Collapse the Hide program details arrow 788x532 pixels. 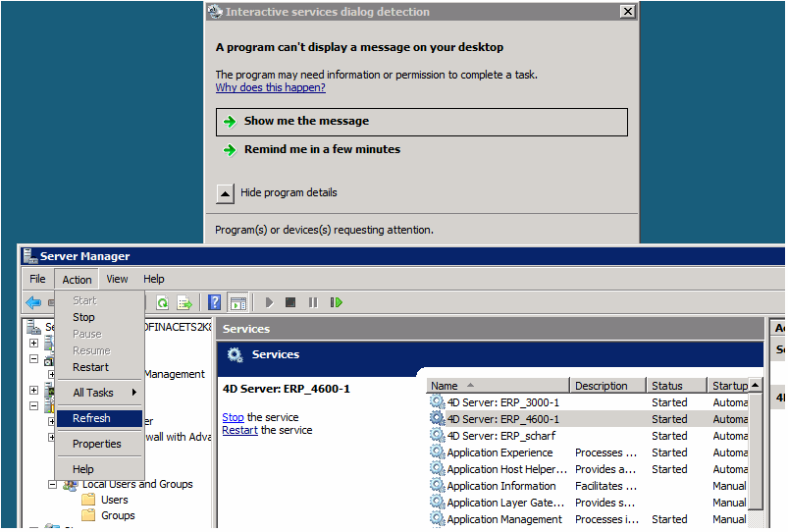(x=226, y=193)
